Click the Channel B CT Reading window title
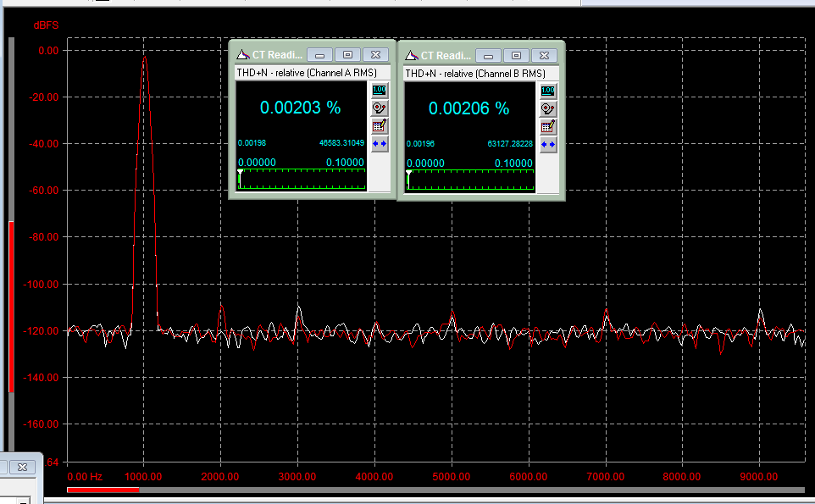 pos(446,56)
